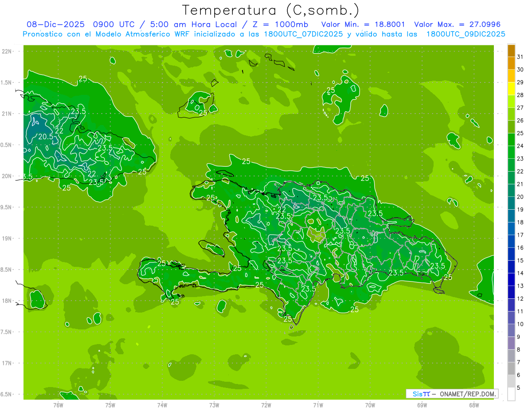The width and height of the screenshot is (532, 411).
Task: Click the '19N' latitude label
Action: pos(7,238)
